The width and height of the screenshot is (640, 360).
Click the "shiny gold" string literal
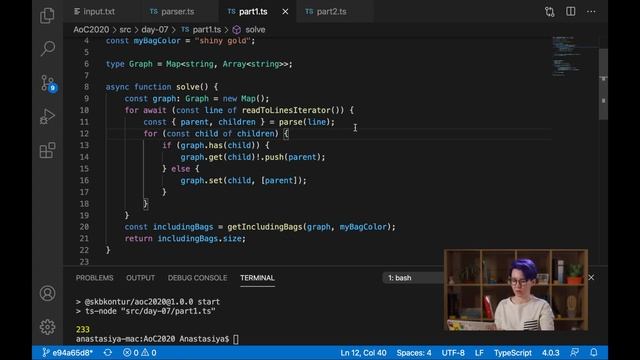[222, 41]
